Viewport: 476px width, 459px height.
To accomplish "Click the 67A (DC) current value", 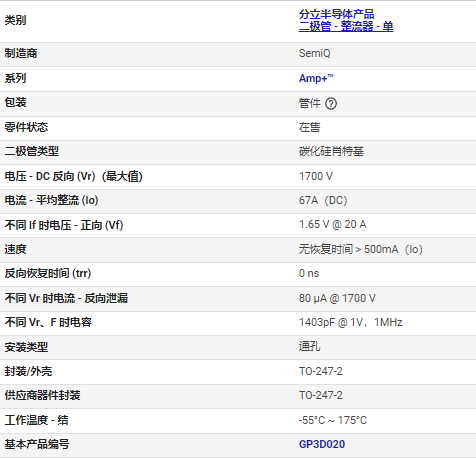I will point(323,200).
